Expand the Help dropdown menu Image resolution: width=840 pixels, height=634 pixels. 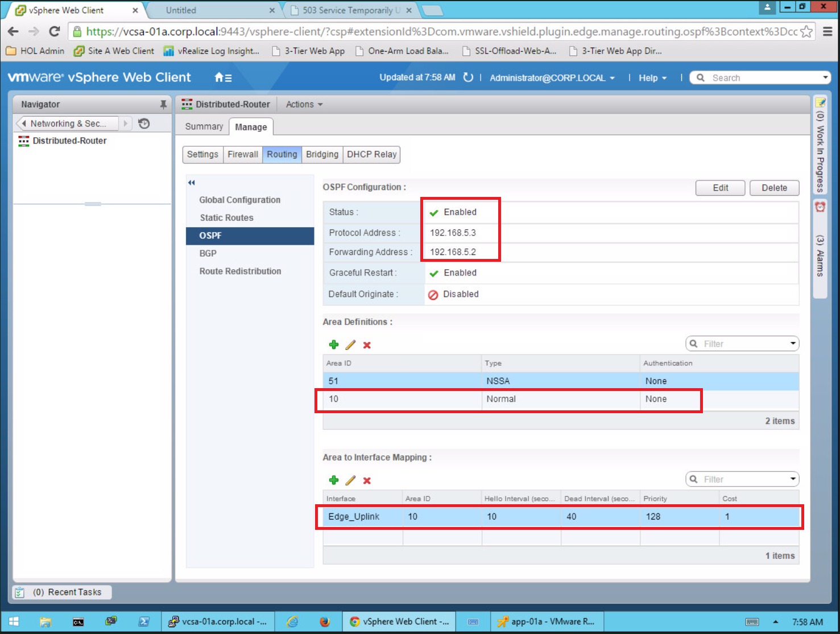[652, 78]
